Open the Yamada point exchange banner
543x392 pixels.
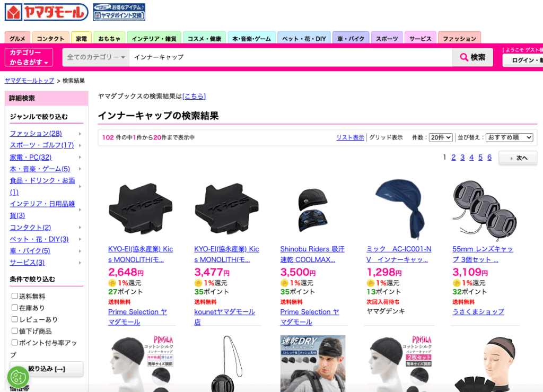[119, 12]
